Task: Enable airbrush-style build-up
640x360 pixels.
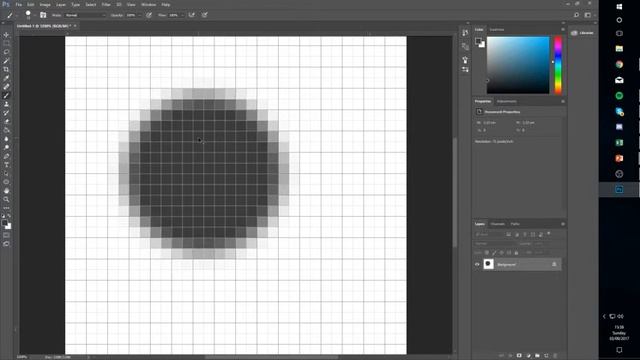Action: pos(191,15)
